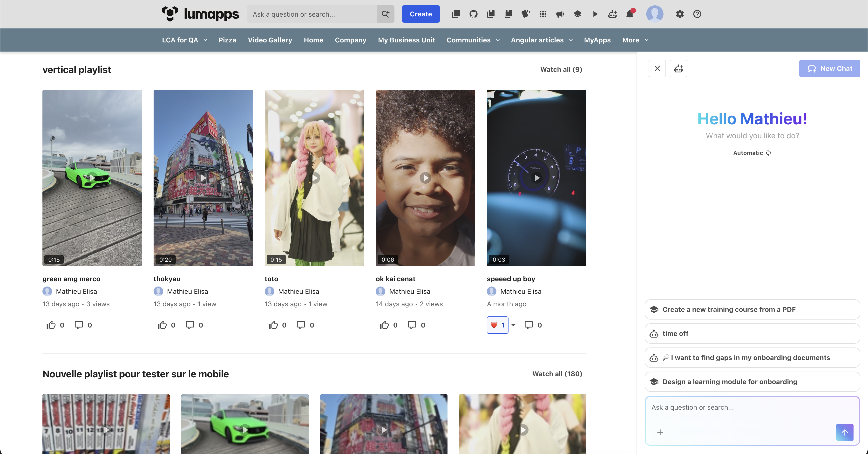Screen dimensions: 868x454
Task: Open comments on green amg merco
Action: [83, 325]
